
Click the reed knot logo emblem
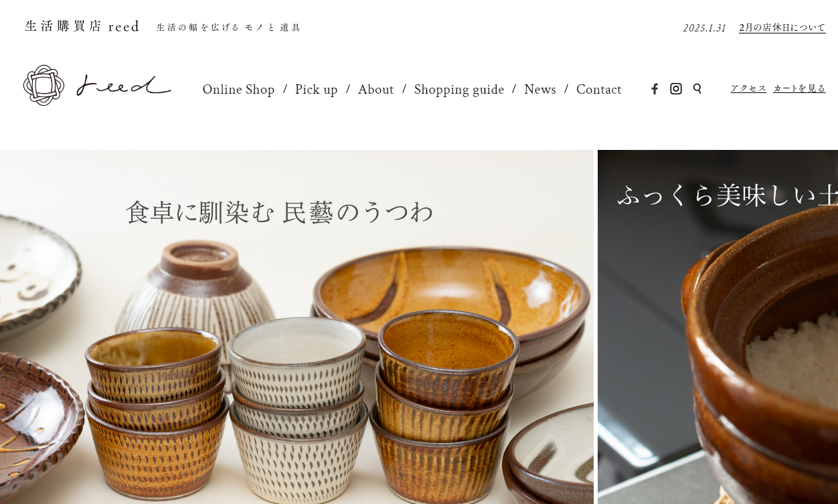point(44,85)
